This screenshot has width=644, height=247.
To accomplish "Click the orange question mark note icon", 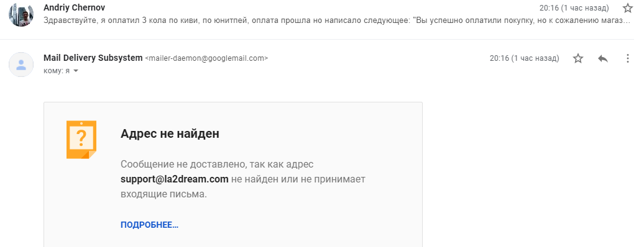I will pyautogui.click(x=81, y=140).
